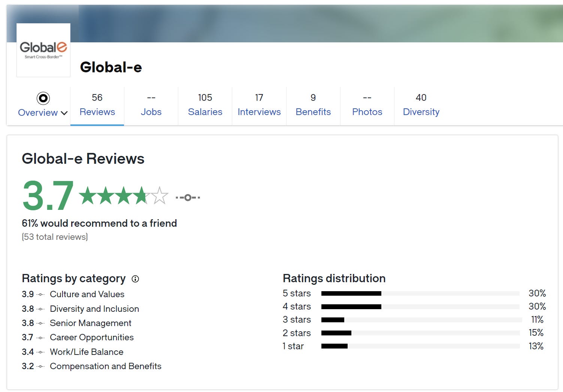Click the 3.4 score for Work/Life Balance
563x392 pixels.
pyautogui.click(x=28, y=352)
